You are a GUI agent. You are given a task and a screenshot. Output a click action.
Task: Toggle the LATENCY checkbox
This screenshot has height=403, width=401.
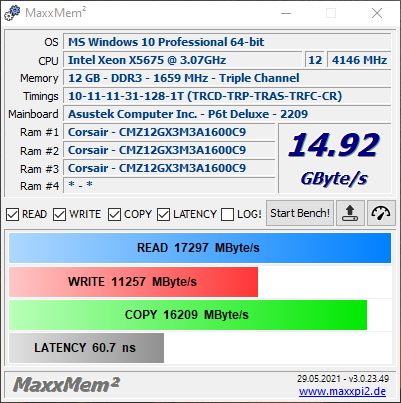click(164, 214)
